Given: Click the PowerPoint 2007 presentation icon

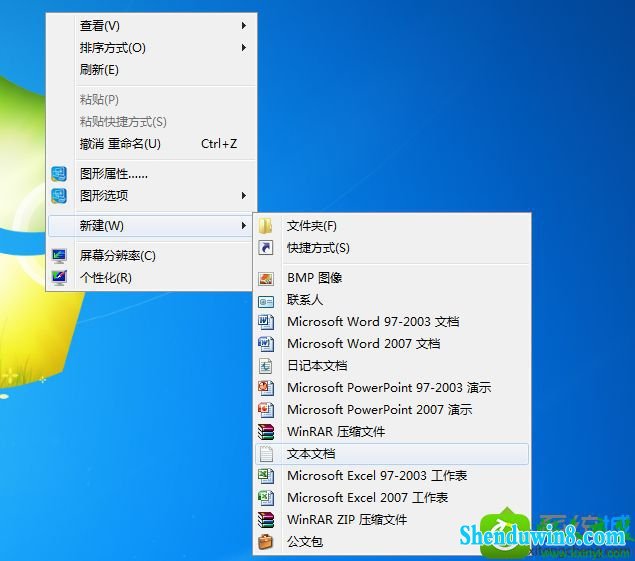Looking at the screenshot, I should click(266, 410).
